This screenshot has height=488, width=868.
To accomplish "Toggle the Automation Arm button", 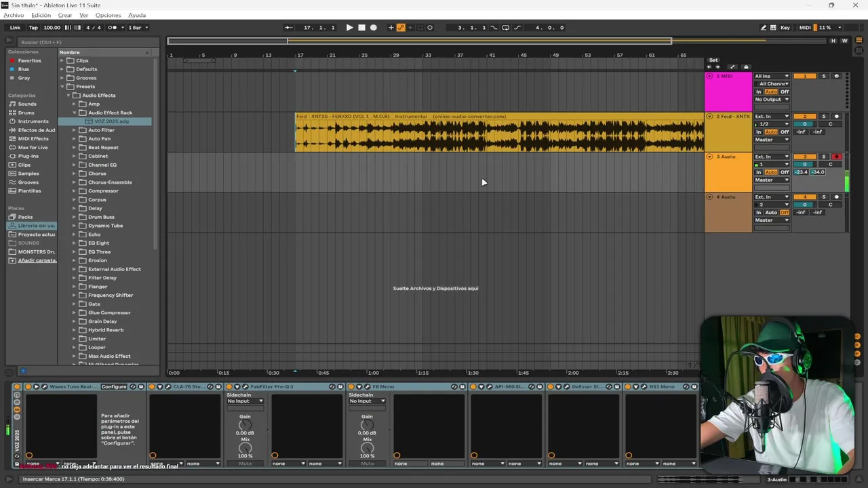I will pos(401,28).
